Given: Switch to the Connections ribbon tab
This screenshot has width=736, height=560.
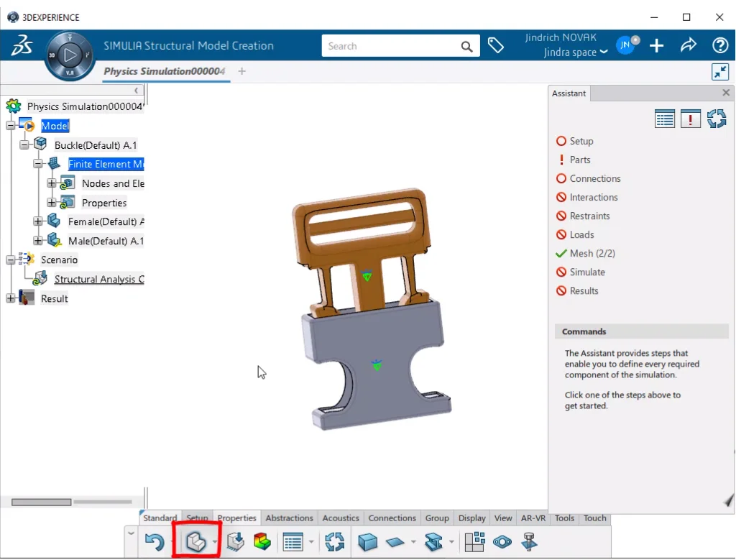Looking at the screenshot, I should (x=392, y=518).
